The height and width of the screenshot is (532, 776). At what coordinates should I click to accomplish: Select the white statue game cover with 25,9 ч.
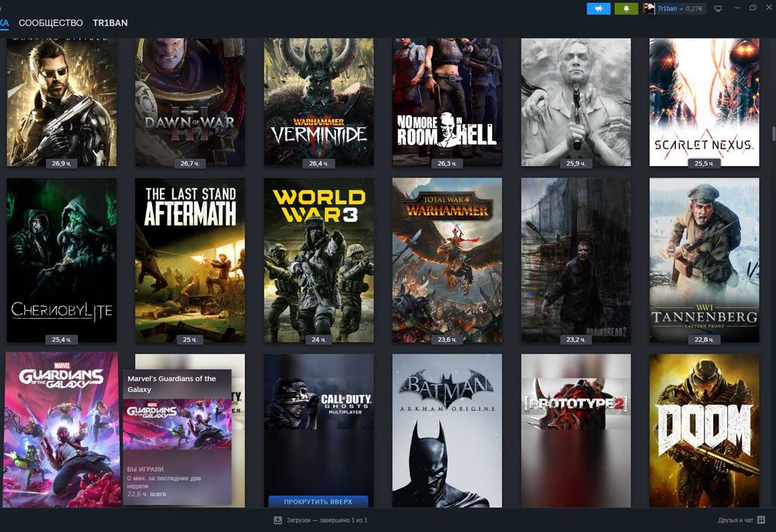click(x=576, y=102)
